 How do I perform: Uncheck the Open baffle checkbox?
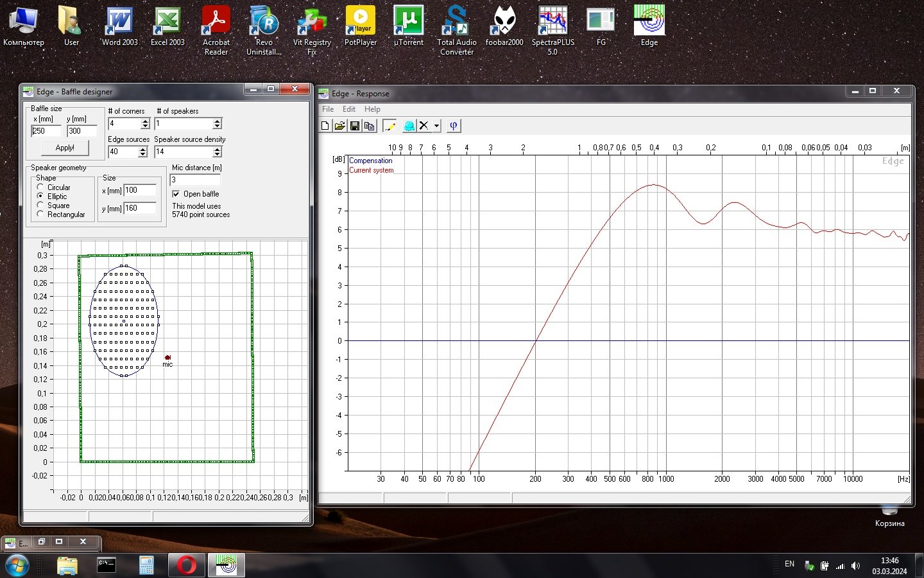[176, 194]
